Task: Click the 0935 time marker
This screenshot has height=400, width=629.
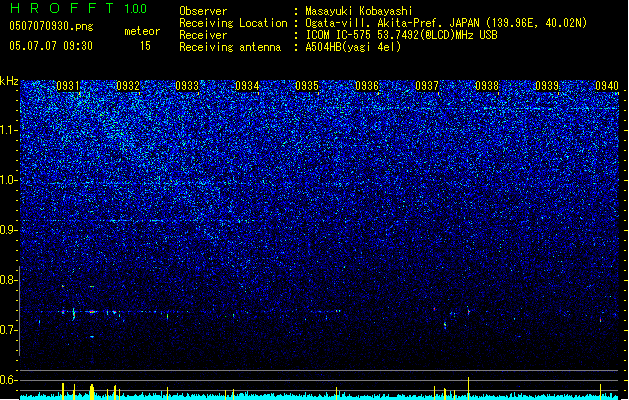Action: coord(307,86)
